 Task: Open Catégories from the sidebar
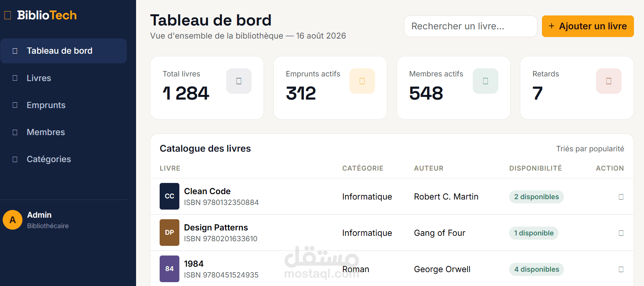(x=63, y=159)
